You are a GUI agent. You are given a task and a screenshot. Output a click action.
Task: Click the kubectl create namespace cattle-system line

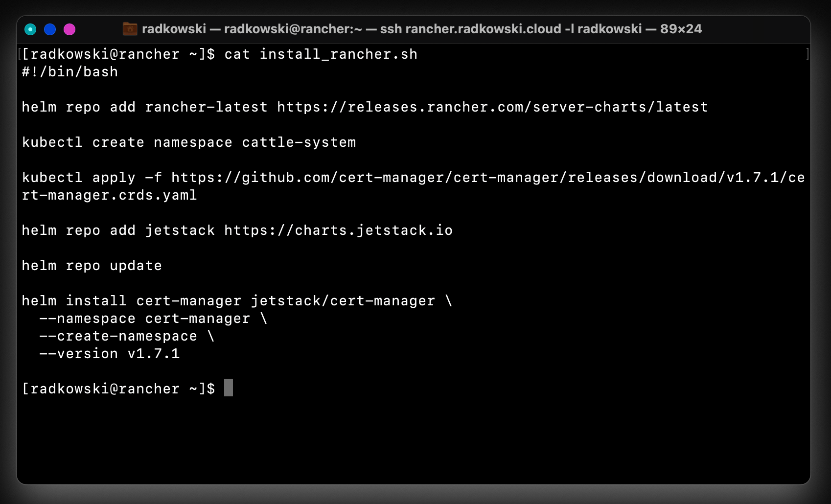pyautogui.click(x=189, y=142)
